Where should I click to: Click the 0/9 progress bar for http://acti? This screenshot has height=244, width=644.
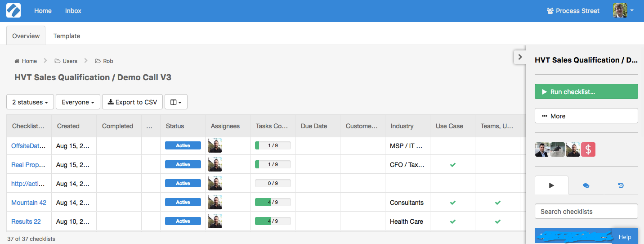pos(273,183)
